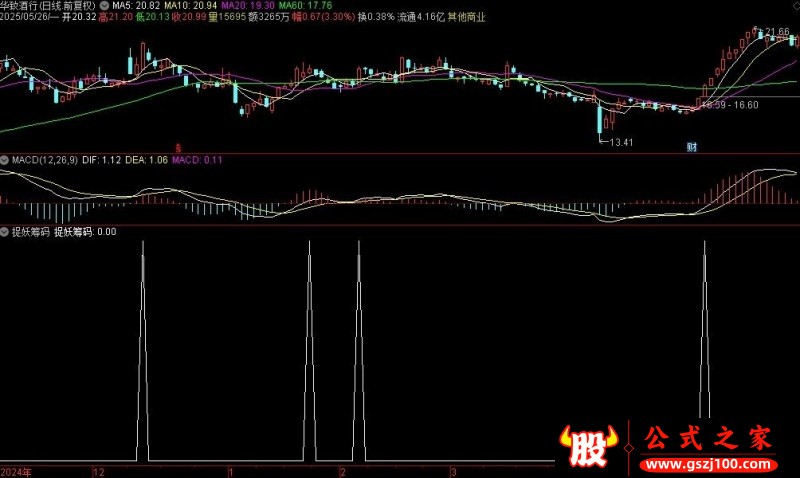
Task: Select the 12 month timeline marker
Action: click(x=98, y=472)
